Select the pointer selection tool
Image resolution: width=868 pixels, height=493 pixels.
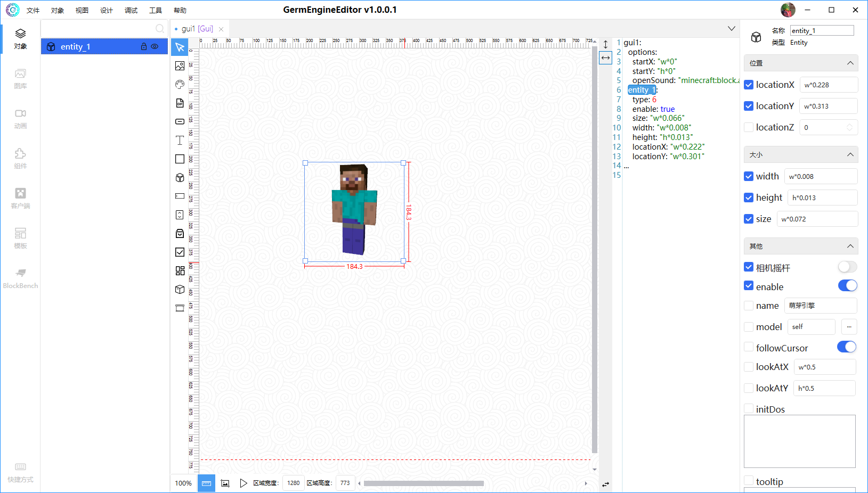(180, 47)
